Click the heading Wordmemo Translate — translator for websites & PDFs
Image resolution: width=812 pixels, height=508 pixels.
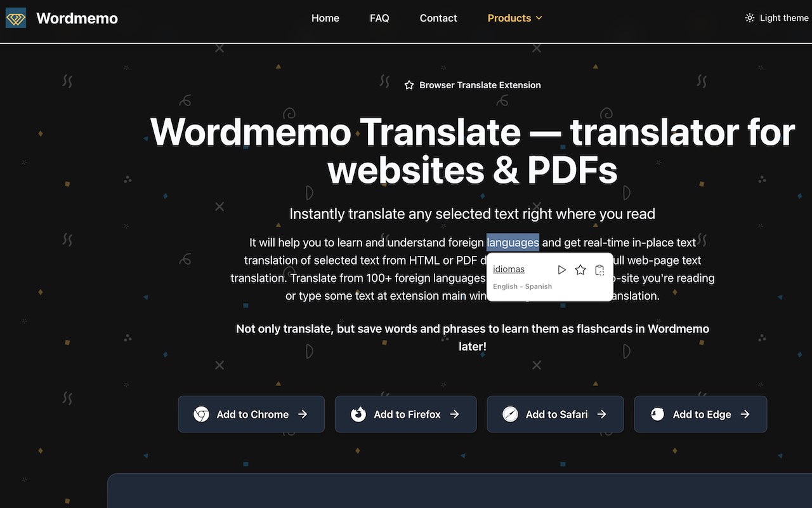pos(473,151)
